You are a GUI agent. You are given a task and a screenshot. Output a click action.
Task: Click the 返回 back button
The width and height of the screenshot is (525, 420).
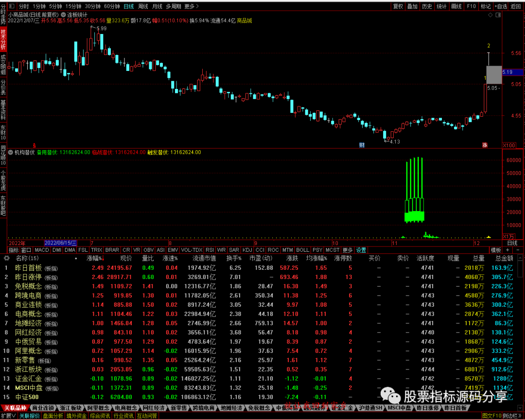click(516, 6)
